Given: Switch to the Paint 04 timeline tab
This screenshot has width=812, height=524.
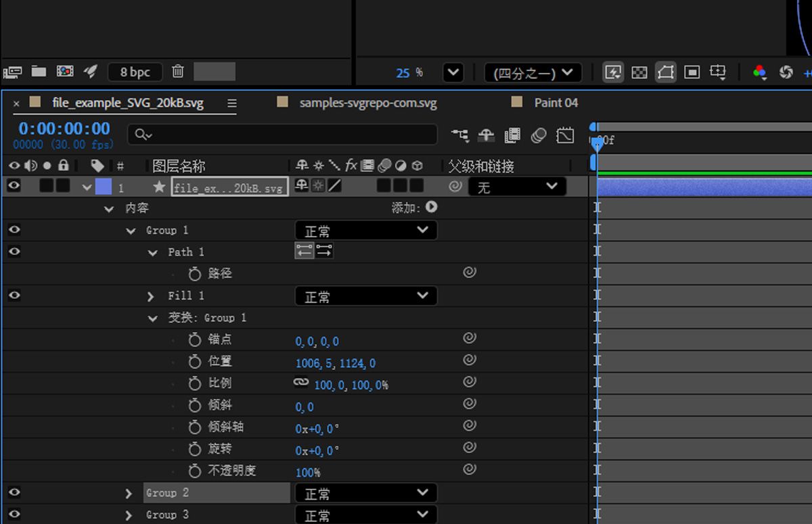Looking at the screenshot, I should click(x=556, y=103).
